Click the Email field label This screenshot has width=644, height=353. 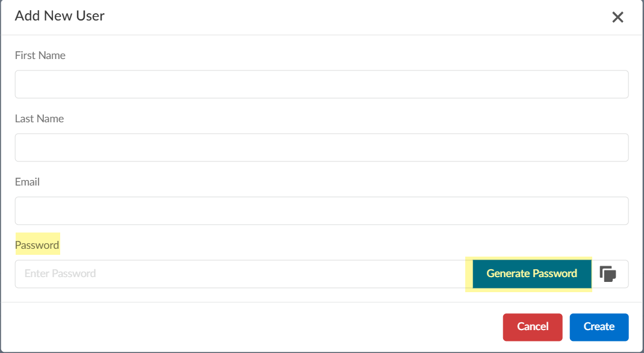[27, 182]
